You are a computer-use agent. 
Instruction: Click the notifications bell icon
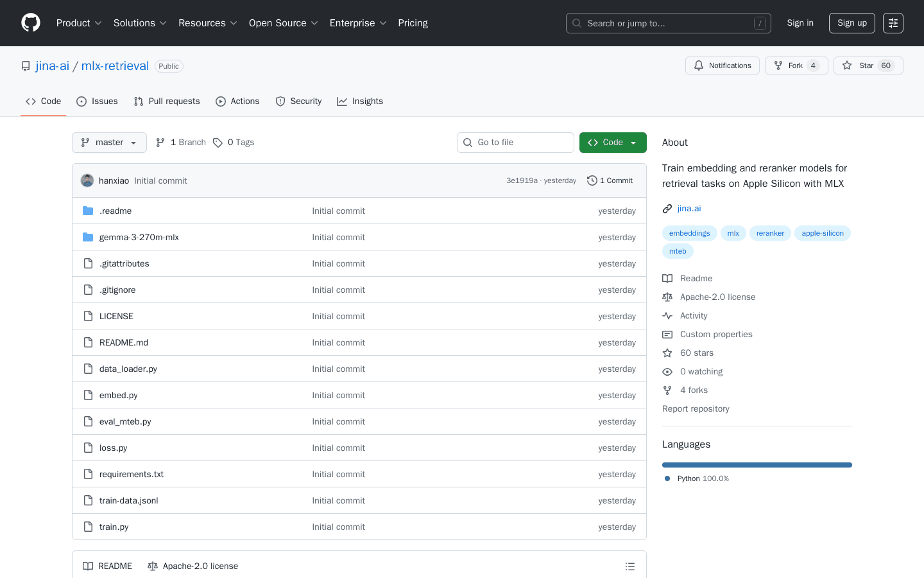click(699, 66)
